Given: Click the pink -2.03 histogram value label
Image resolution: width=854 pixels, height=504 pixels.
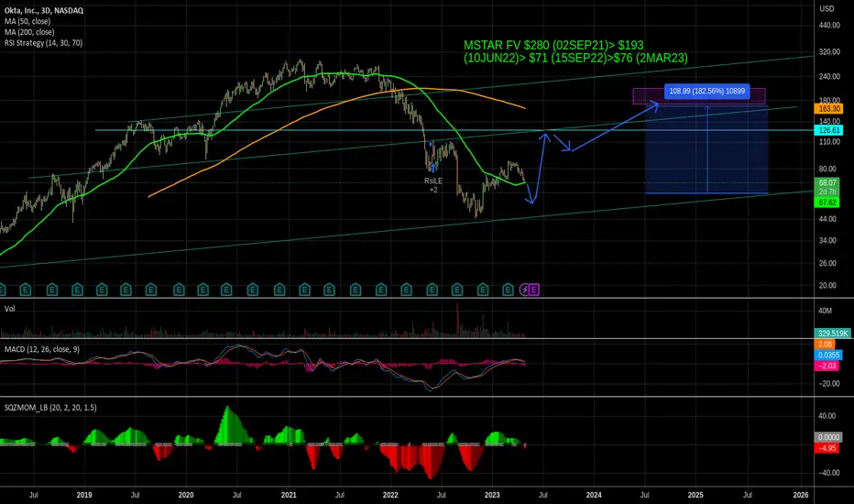Looking at the screenshot, I should point(827,367).
